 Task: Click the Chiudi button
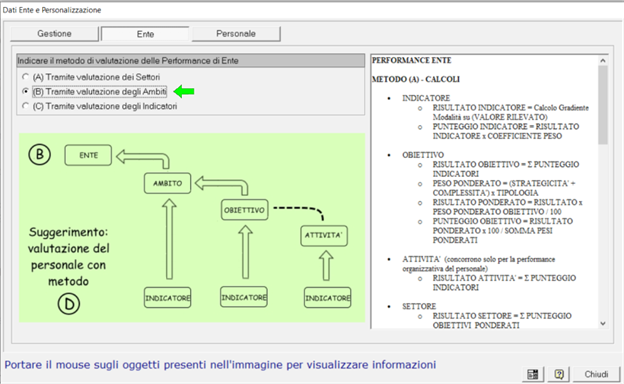(x=596, y=374)
